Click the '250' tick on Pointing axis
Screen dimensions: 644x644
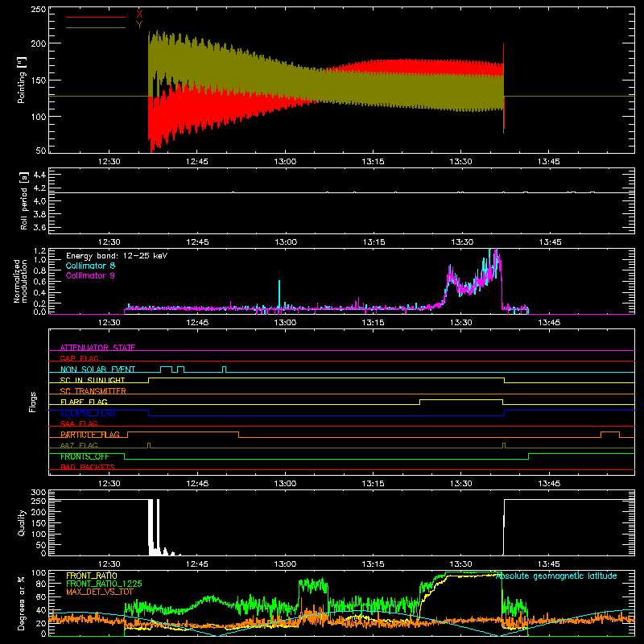click(38, 9)
